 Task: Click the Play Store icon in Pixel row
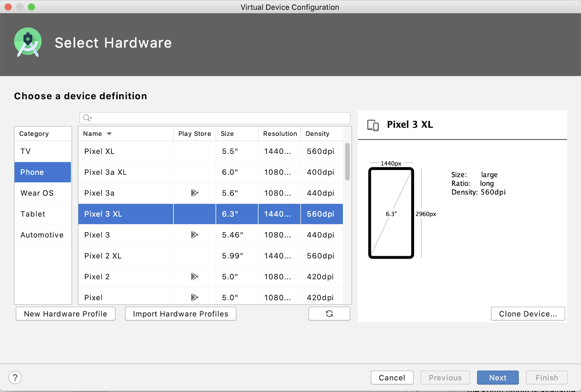click(x=195, y=297)
